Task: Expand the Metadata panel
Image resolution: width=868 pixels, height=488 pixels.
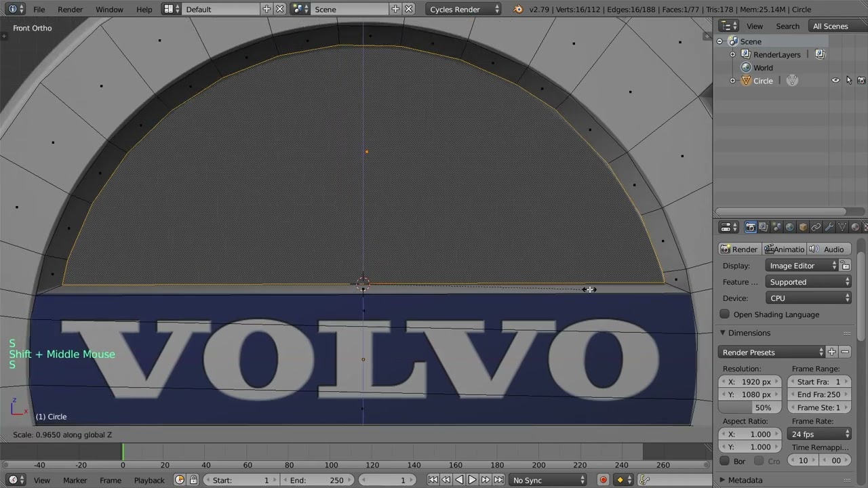Action: click(723, 480)
